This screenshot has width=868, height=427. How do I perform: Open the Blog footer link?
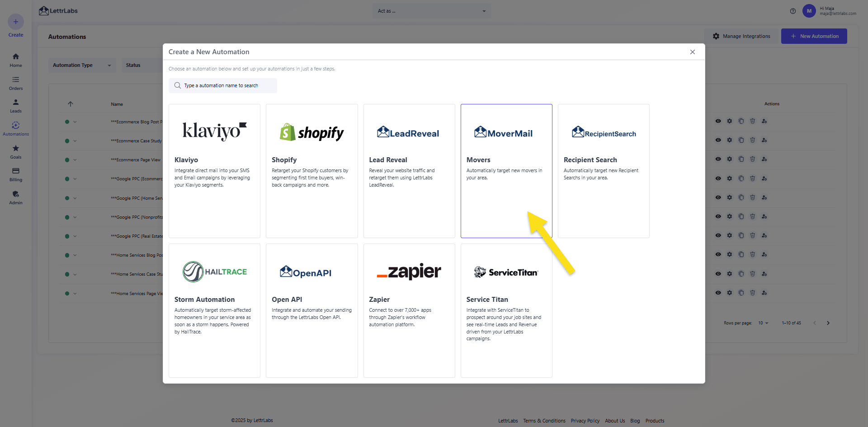[635, 421]
